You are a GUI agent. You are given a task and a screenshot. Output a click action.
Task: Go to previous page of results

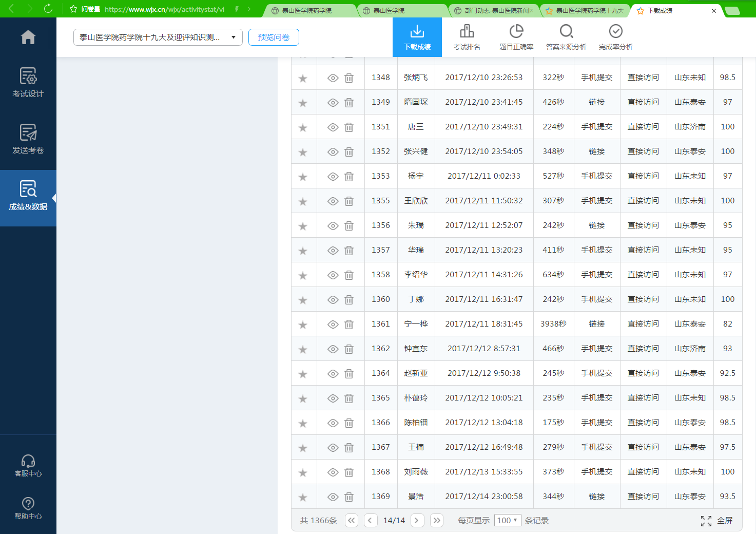371,520
